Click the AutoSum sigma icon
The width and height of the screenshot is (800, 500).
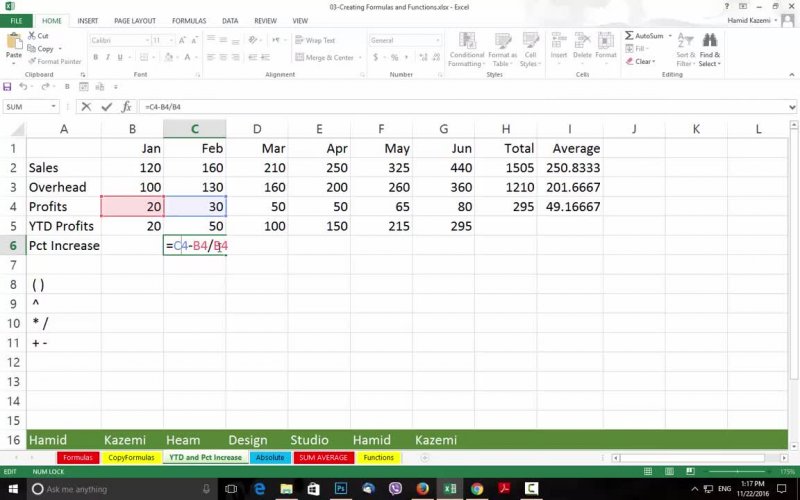point(630,35)
